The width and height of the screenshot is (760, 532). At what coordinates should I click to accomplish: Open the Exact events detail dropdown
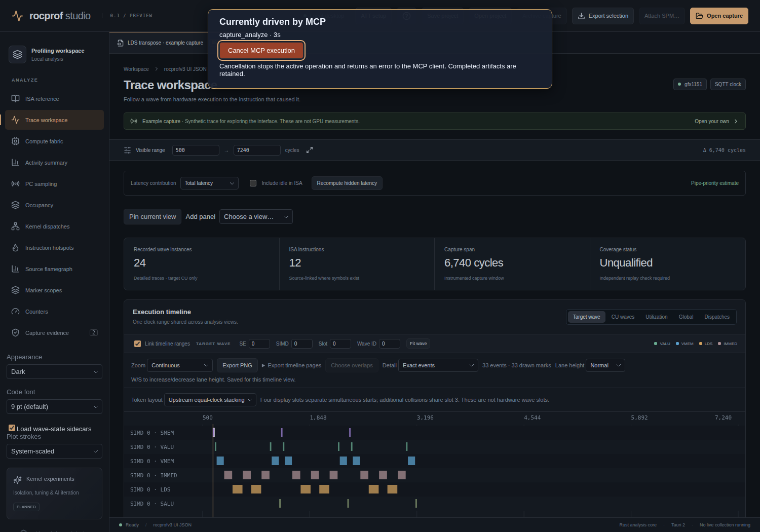[x=438, y=365]
